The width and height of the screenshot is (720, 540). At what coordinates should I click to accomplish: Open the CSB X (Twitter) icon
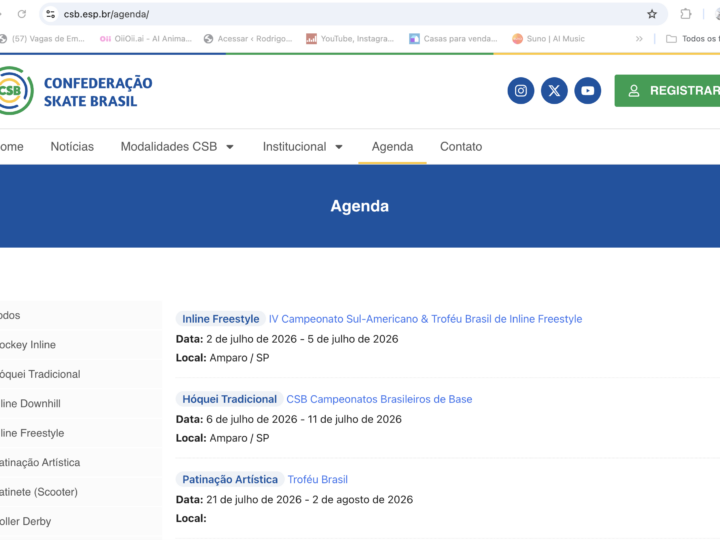pyautogui.click(x=554, y=90)
